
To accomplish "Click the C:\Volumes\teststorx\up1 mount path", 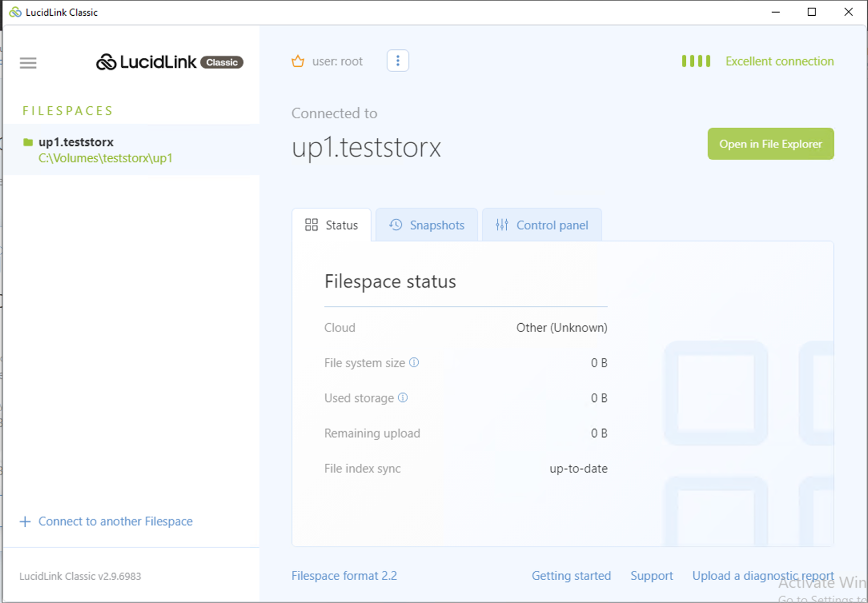I will pyautogui.click(x=105, y=158).
